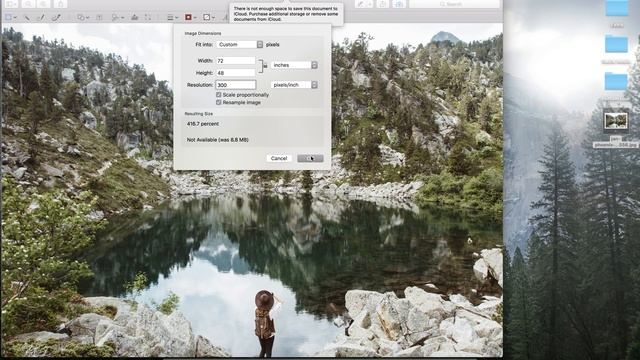Click the Image Dimensions heading
Image resolution: width=640 pixels, height=360 pixels.
(203, 33)
